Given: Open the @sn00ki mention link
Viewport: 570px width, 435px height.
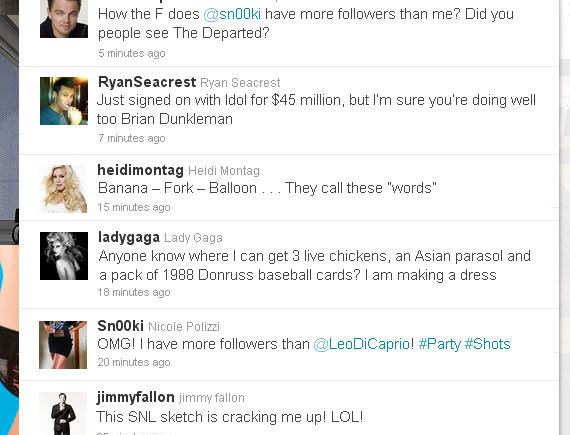Looking at the screenshot, I should [x=232, y=14].
